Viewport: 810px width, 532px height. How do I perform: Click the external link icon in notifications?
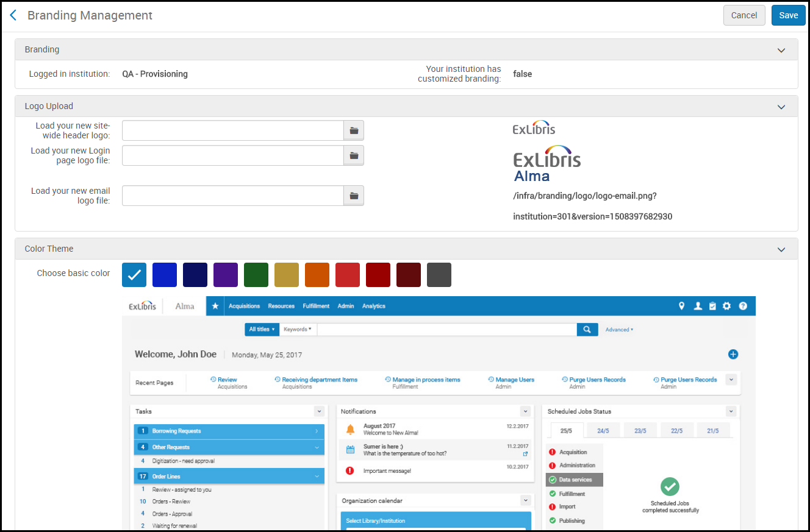(525, 454)
